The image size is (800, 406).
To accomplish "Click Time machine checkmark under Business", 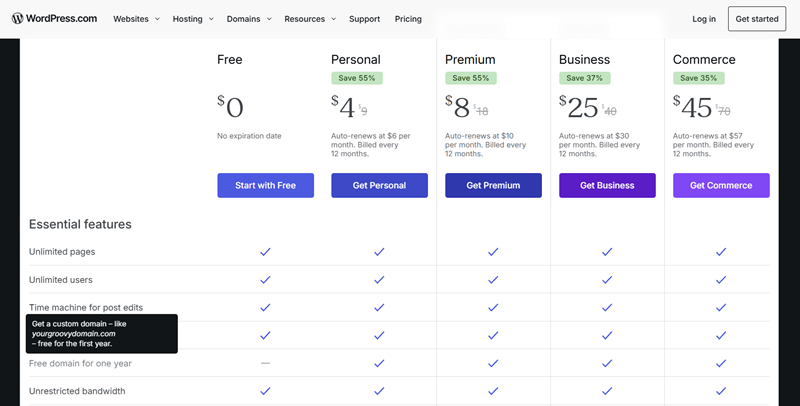I will click(x=607, y=308).
